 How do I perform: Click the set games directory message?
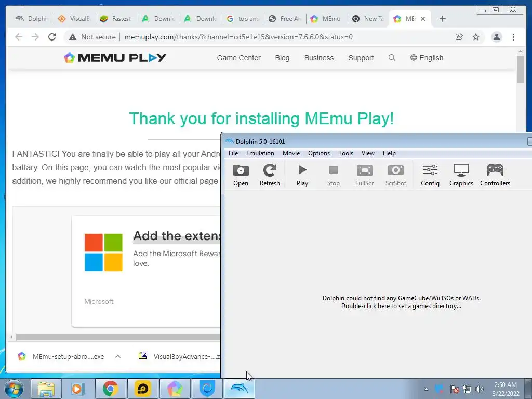point(402,302)
